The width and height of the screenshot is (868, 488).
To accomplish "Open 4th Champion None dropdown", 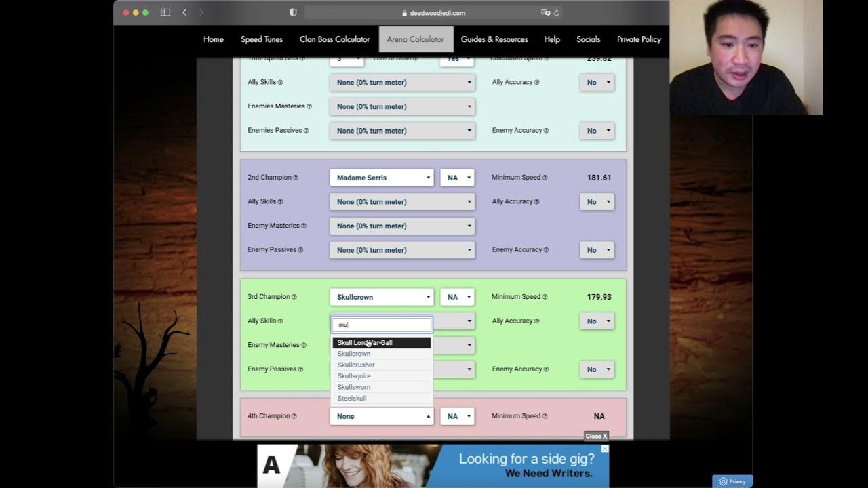I will coord(381,416).
